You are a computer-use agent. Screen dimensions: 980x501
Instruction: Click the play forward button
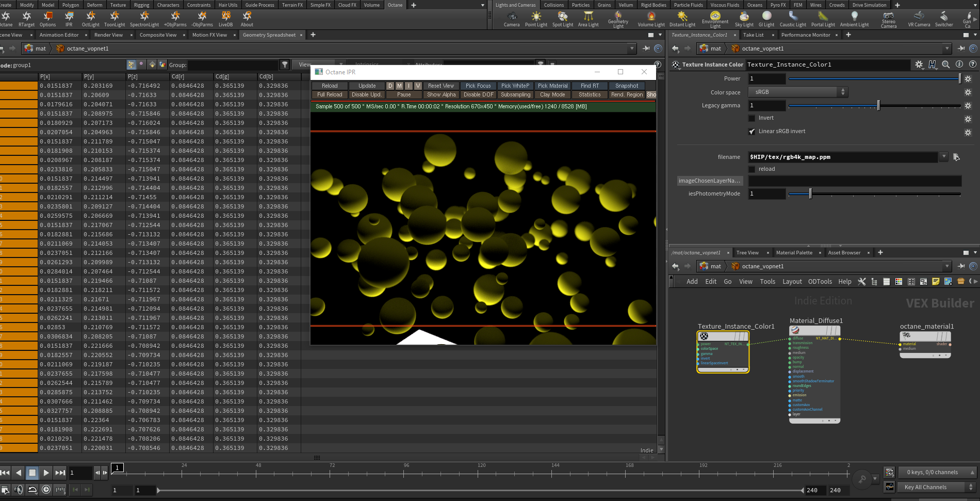[46, 473]
